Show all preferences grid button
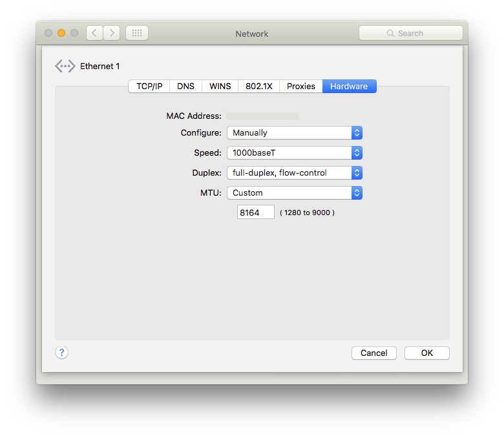This screenshot has width=504, height=436. click(x=137, y=33)
